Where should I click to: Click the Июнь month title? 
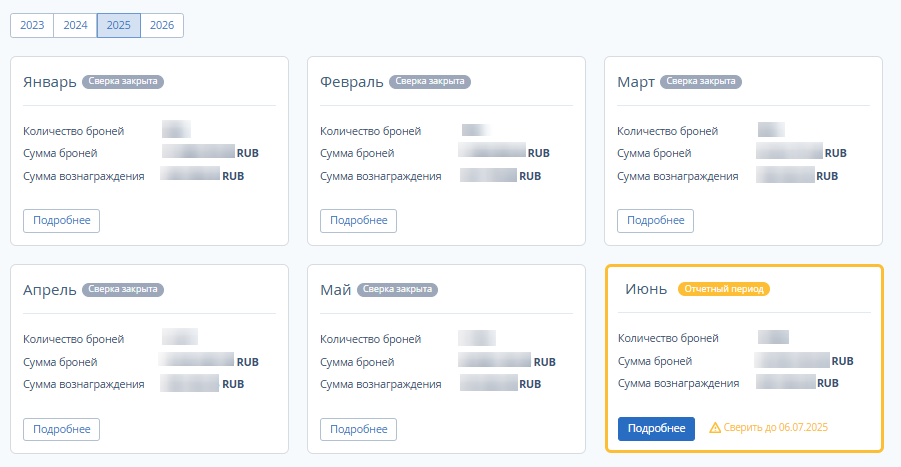tap(646, 289)
